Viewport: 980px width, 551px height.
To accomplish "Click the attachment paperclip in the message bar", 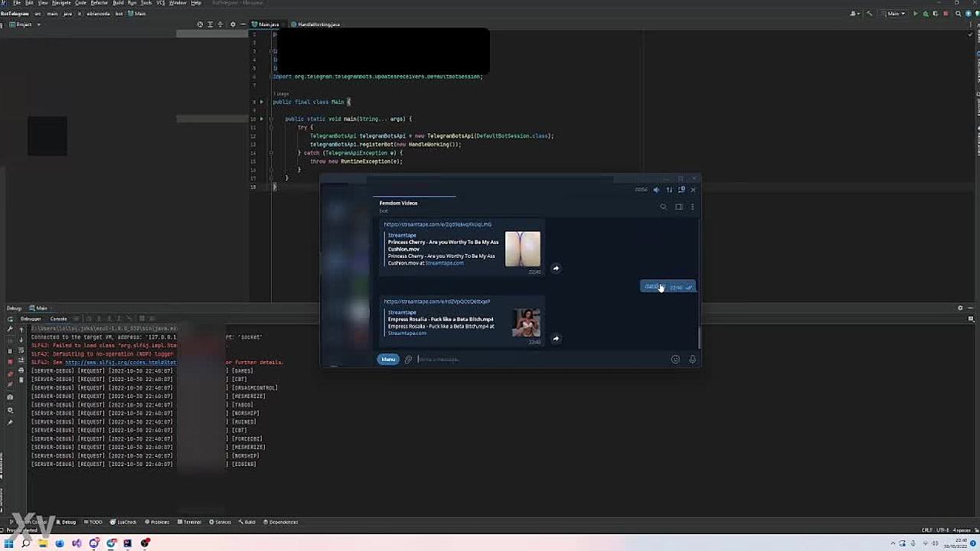I will (408, 360).
